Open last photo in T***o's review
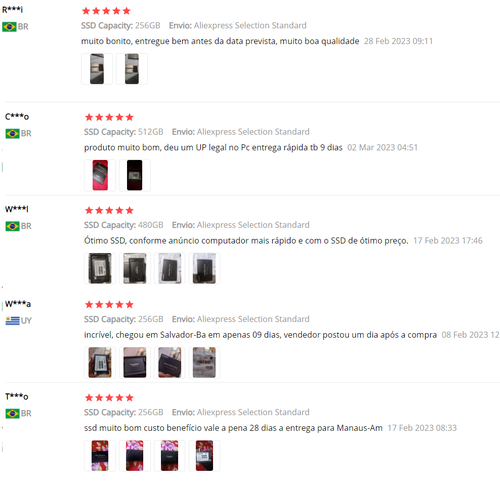500x483 pixels. [x=204, y=455]
